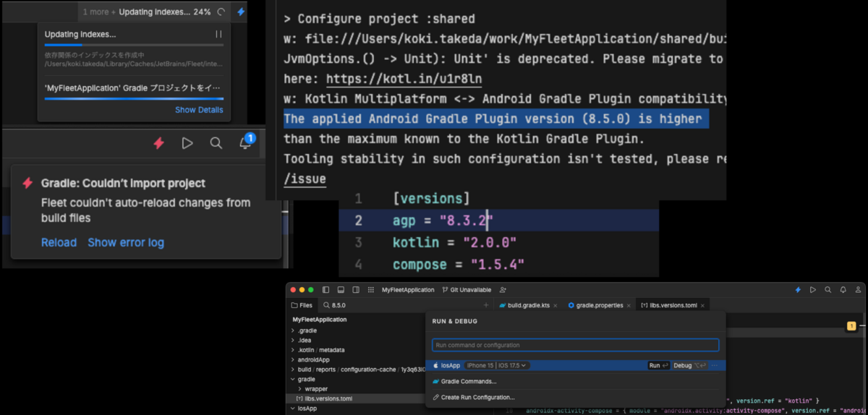Click the compose = "1.5.4" line
This screenshot has width=868, height=415.
459,265
